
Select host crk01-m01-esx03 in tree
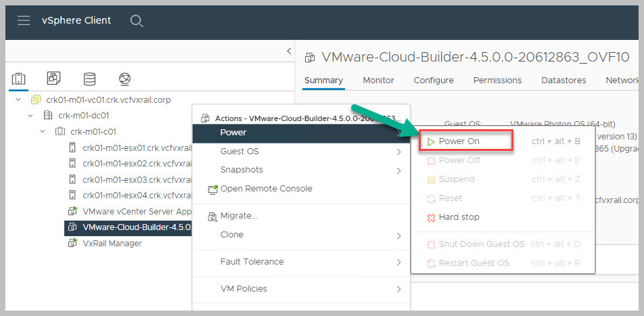click(x=137, y=179)
